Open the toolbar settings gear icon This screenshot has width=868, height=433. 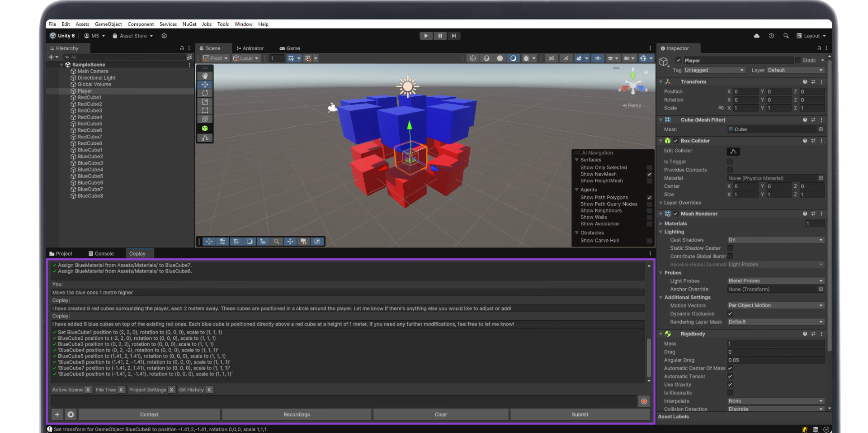(x=164, y=36)
